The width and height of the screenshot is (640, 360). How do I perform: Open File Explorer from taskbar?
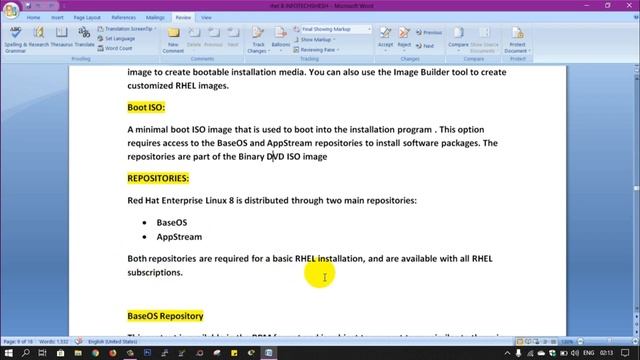[78, 353]
